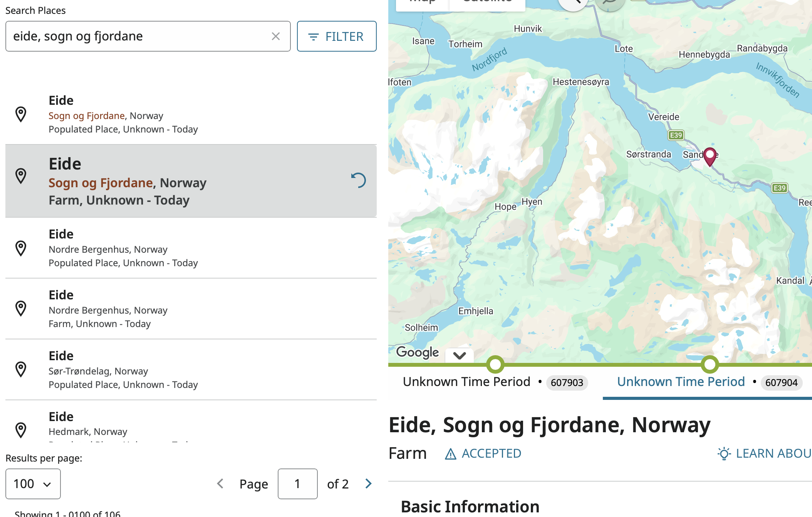Switch to Unknown Time Period 607903 tab
The image size is (812, 517).
(x=495, y=382)
